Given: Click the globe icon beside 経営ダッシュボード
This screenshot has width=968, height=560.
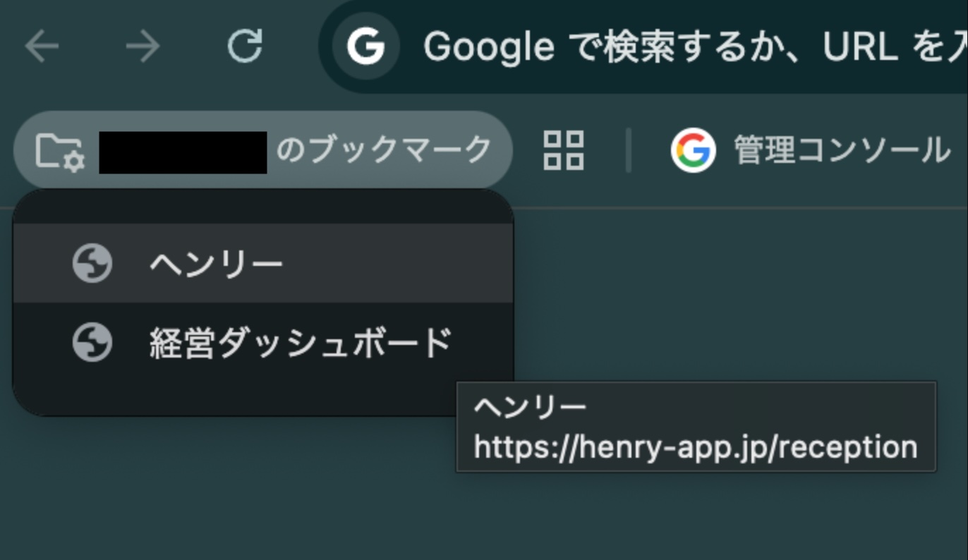Looking at the screenshot, I should click(x=92, y=343).
